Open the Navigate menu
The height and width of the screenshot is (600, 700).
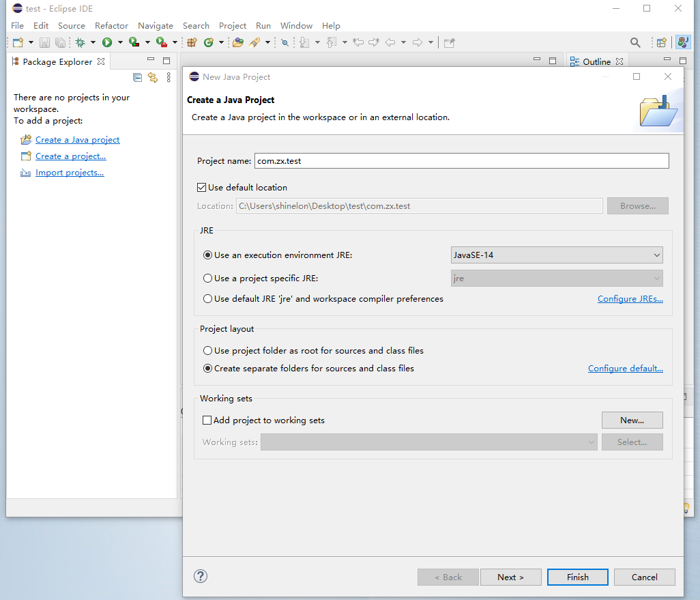pos(156,25)
